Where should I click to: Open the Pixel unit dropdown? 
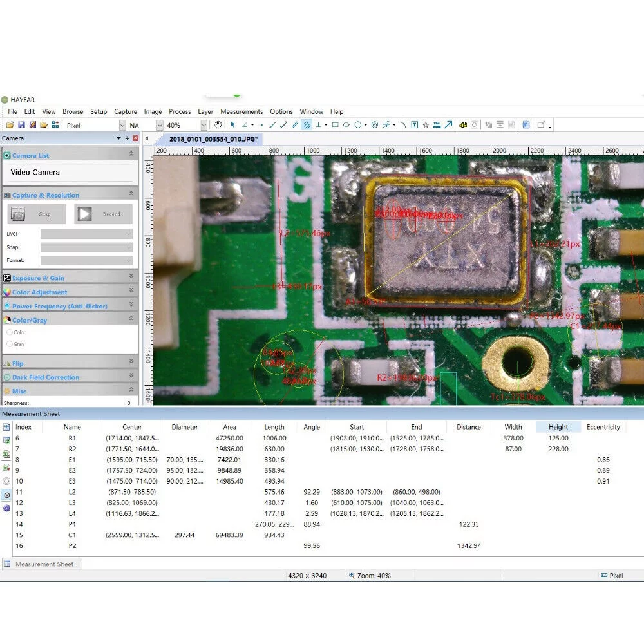pos(122,126)
